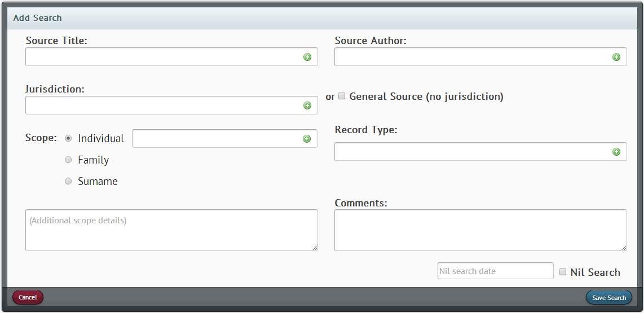Click the Nil search date field

(495, 271)
